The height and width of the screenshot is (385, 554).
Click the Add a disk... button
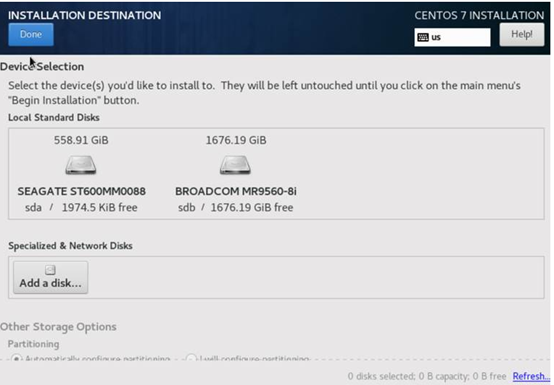pos(51,277)
